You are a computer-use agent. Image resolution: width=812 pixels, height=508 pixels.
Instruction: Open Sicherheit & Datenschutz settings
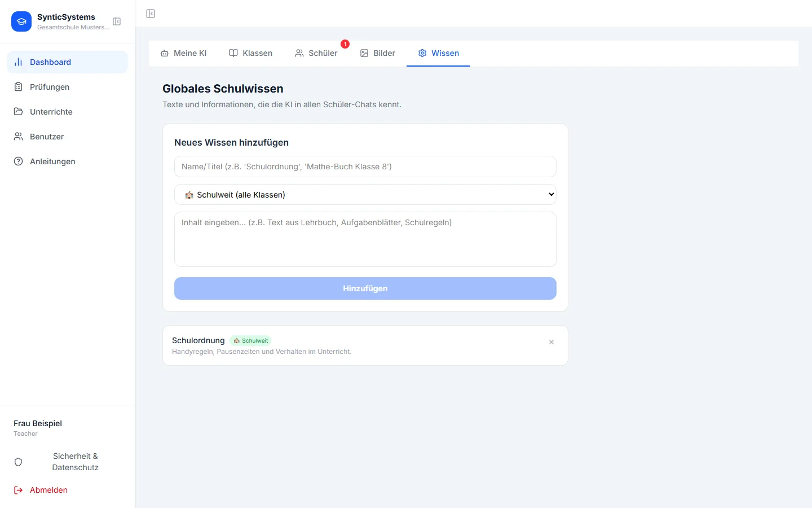click(x=68, y=462)
